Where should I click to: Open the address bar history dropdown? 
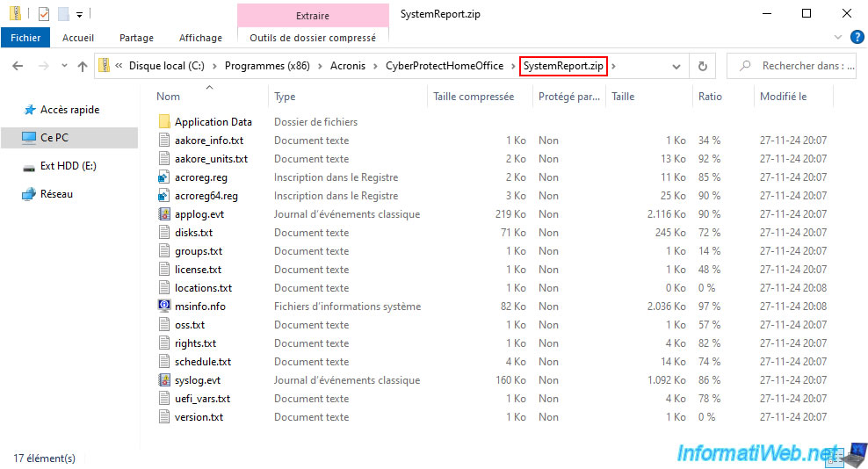point(676,67)
